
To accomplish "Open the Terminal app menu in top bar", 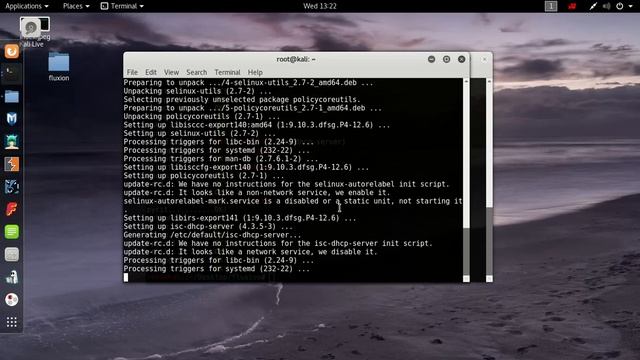I will (x=122, y=6).
